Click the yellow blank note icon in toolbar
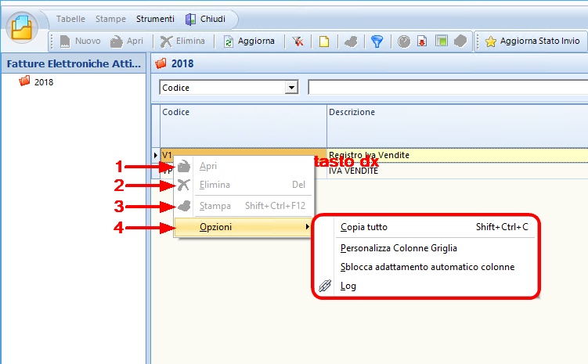Screen dimensions: 588x364 (x=324, y=41)
